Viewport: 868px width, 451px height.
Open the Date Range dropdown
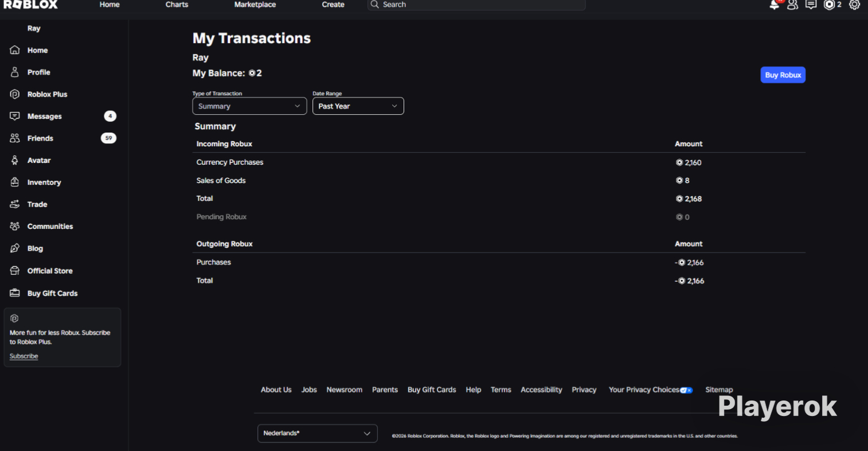[x=358, y=106]
